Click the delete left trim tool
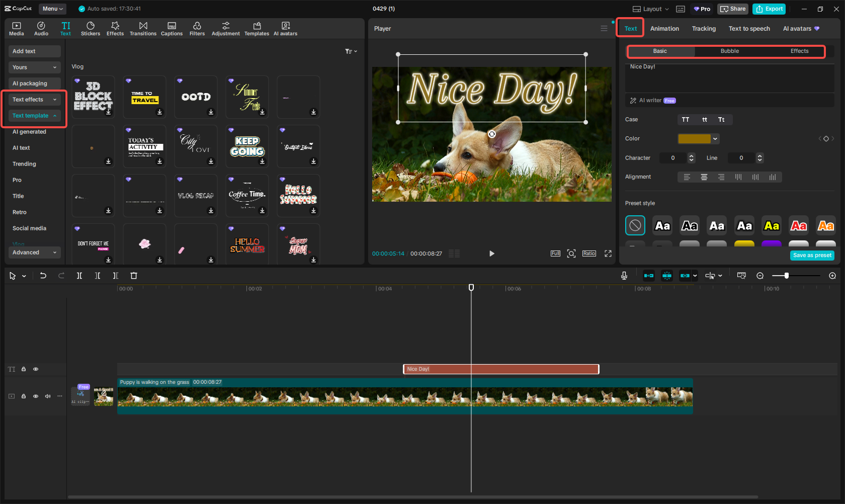The height and width of the screenshot is (504, 845). pyautogui.click(x=98, y=276)
